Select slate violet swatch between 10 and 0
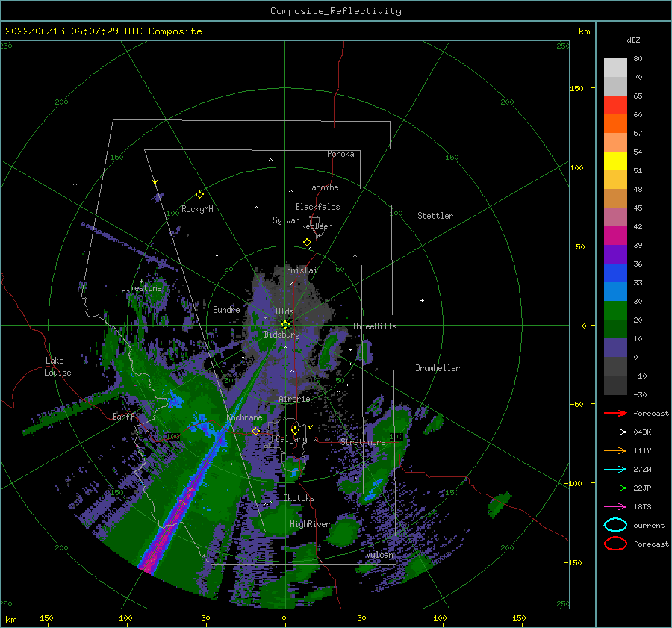The image size is (672, 628). tap(615, 348)
